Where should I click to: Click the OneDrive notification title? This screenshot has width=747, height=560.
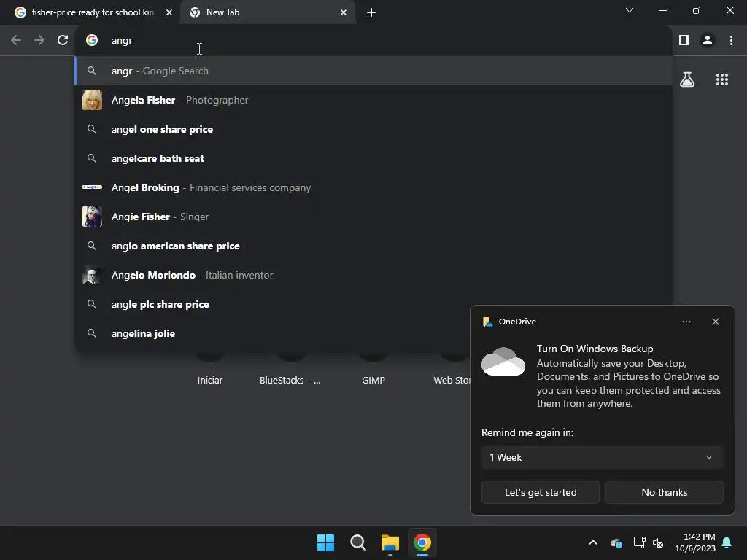click(595, 349)
